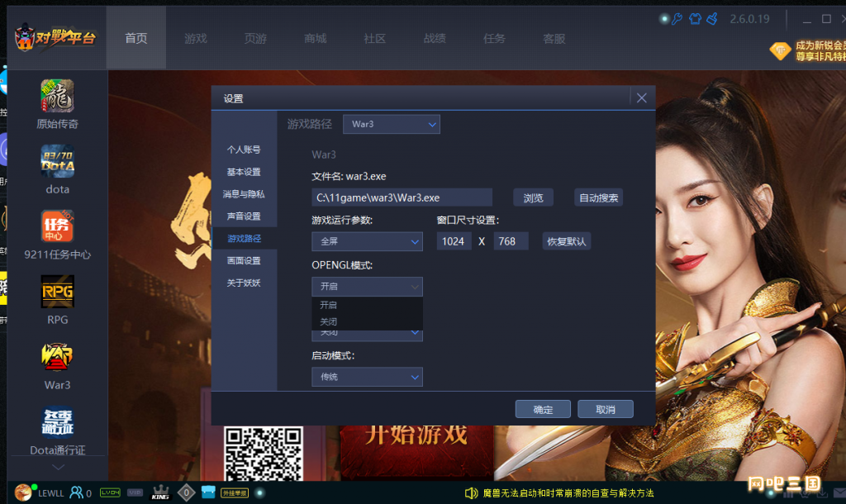Screen dimensions: 846x504
Task: Collapse the OPENGL模式 dropdown
Action: click(x=367, y=287)
